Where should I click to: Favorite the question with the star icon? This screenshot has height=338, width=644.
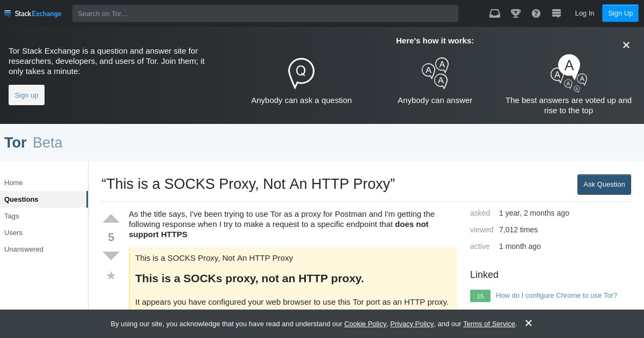point(111,275)
